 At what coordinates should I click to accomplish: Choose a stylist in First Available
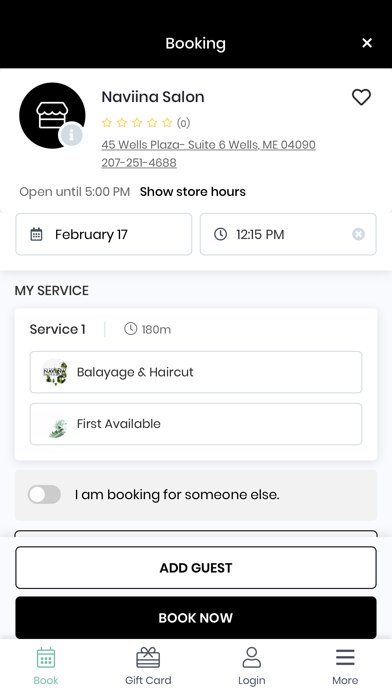tap(196, 424)
